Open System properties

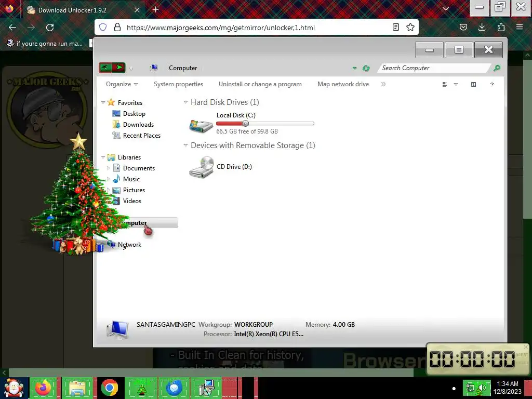point(178,84)
